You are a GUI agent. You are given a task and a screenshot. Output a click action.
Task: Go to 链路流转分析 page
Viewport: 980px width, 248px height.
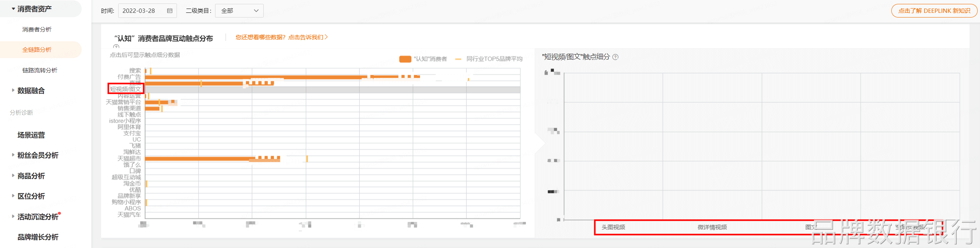click(x=40, y=70)
